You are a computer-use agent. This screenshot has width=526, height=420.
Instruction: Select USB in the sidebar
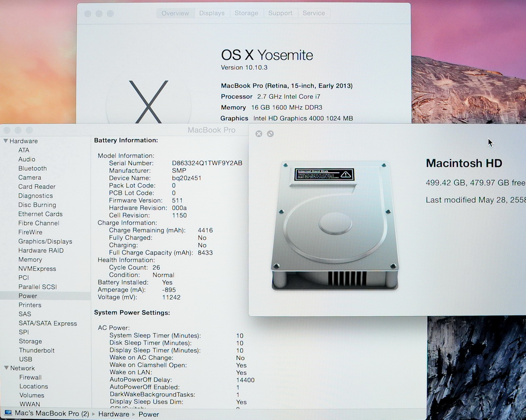pos(26,359)
